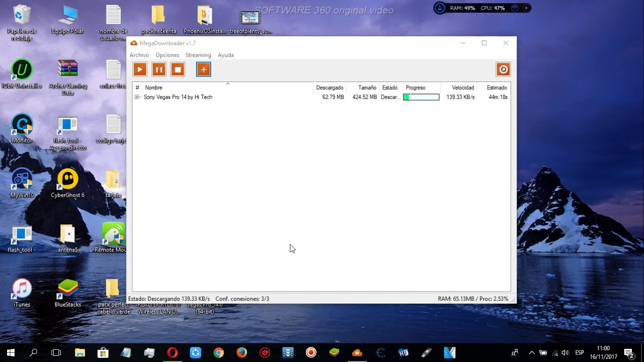Select the 139.33 KB/s speed cell
644x362 pixels.
tap(460, 97)
